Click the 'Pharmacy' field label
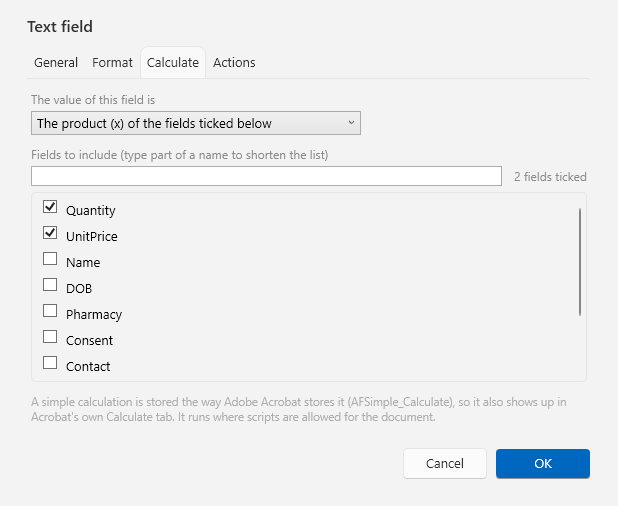 94,315
